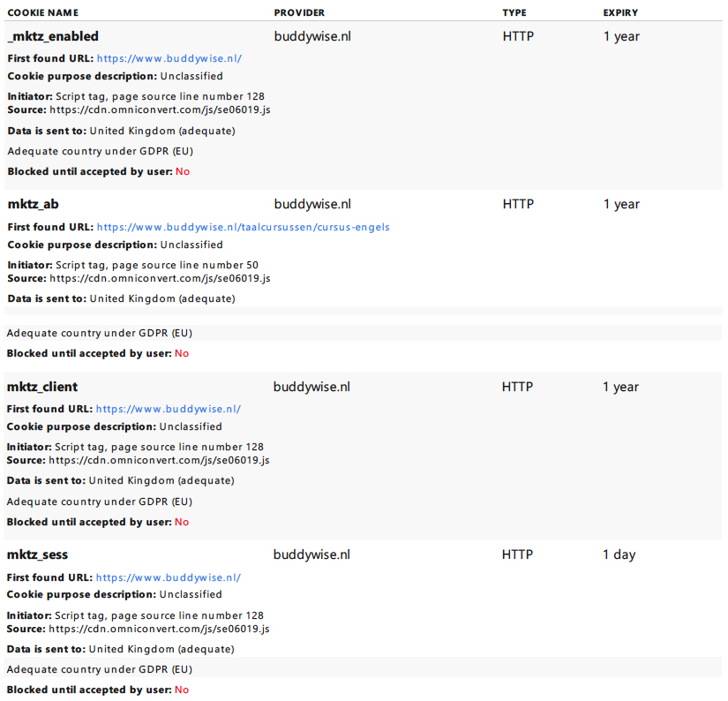Viewport: 728px width, 701px height.
Task: Click the COOKIE NAME column header
Action: click(43, 13)
